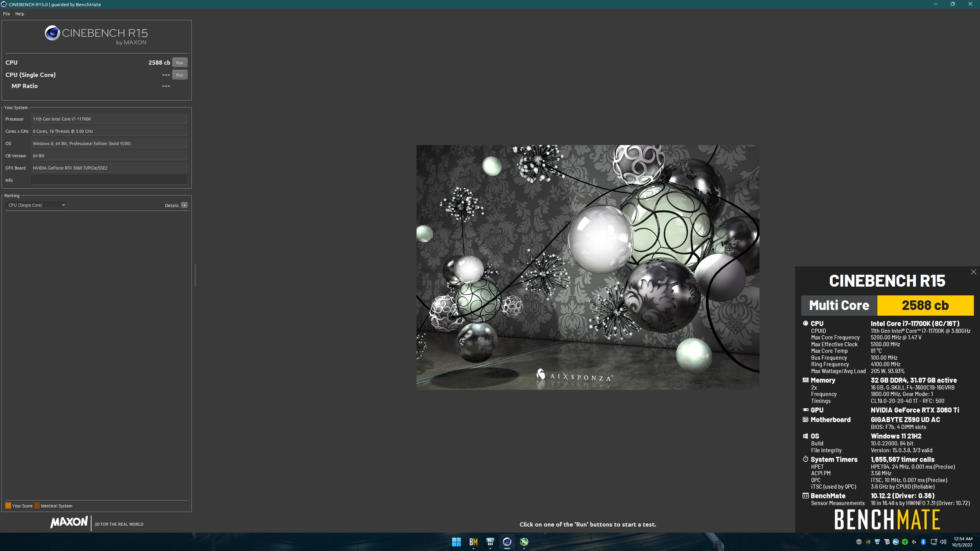Click the OS field showing Windows 8
Screen dimensions: 980x551
pos(109,143)
